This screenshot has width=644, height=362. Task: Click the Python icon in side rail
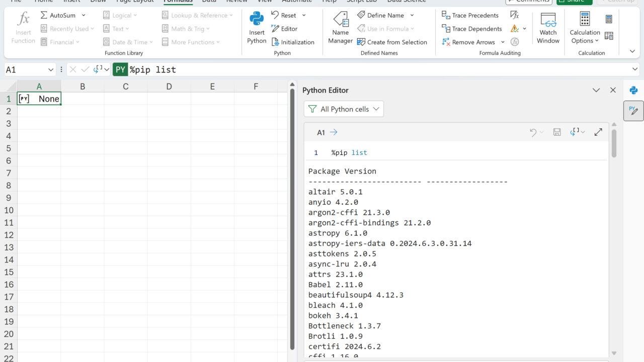point(633,90)
